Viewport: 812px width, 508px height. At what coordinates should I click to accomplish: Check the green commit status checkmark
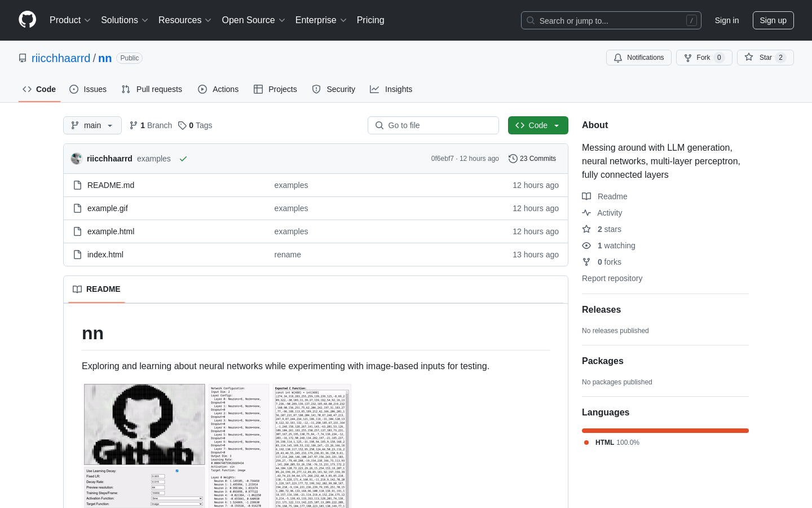(x=183, y=159)
